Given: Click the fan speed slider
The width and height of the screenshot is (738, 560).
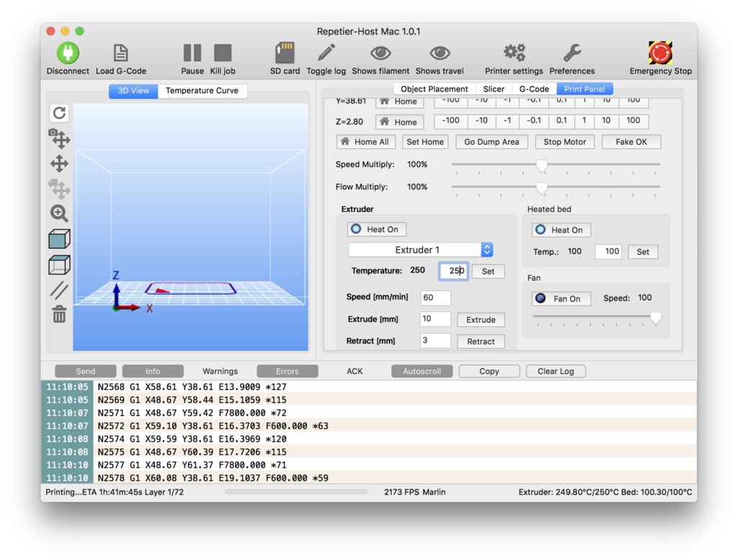Looking at the screenshot, I should click(597, 319).
